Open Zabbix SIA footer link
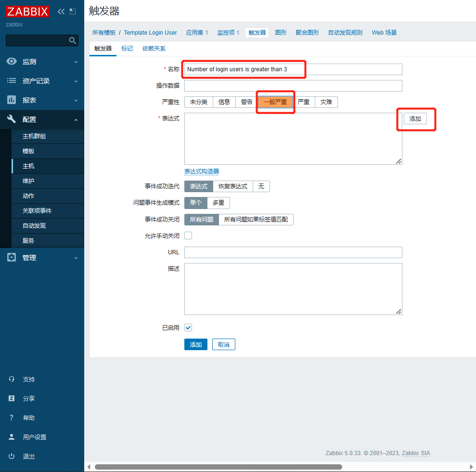The height and width of the screenshot is (472, 476). click(x=416, y=453)
